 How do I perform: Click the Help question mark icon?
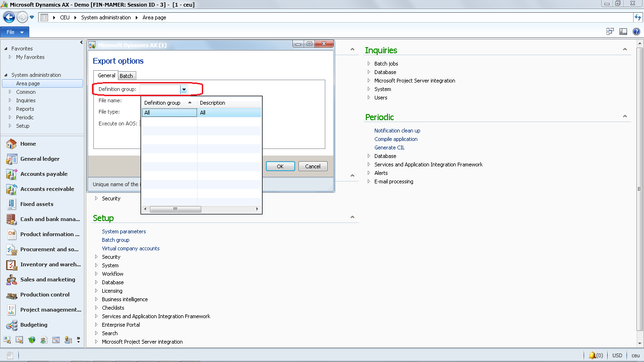tap(636, 32)
